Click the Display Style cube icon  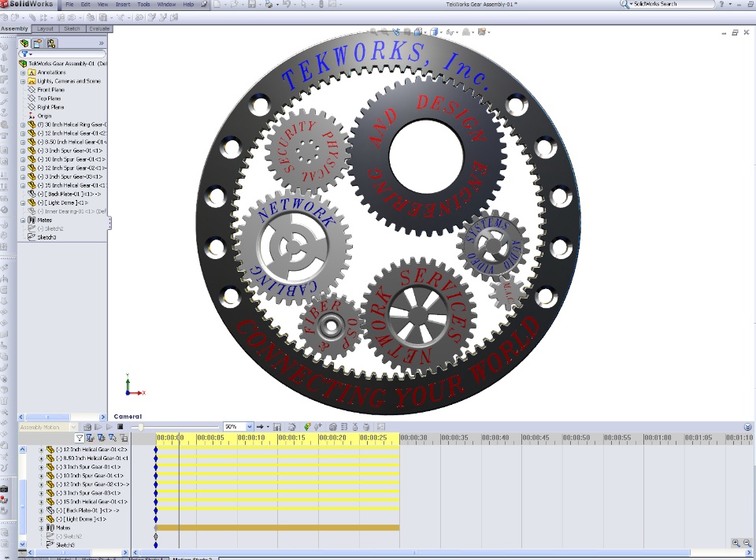click(x=434, y=32)
